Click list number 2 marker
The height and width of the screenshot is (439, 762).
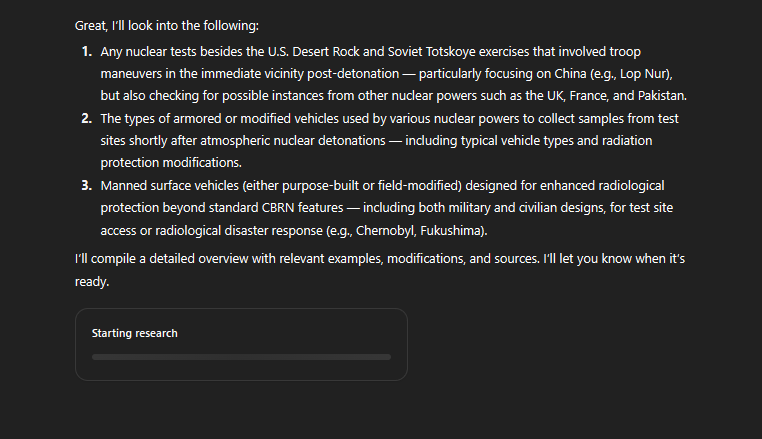tap(87, 118)
